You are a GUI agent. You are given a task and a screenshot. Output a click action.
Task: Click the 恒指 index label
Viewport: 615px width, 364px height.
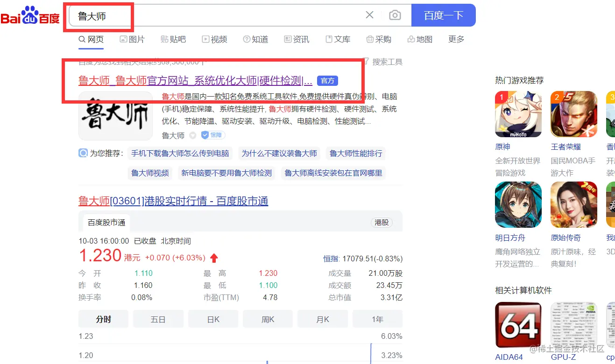[331, 259]
